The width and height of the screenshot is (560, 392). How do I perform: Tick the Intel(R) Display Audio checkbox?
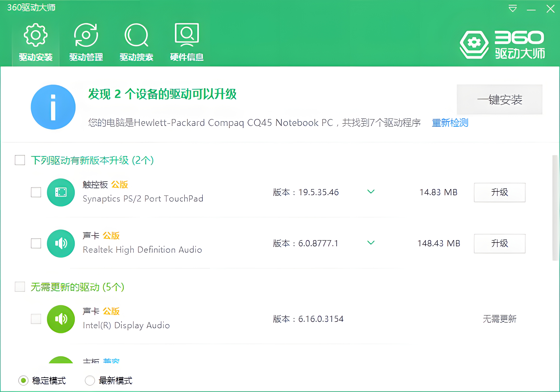pos(36,319)
